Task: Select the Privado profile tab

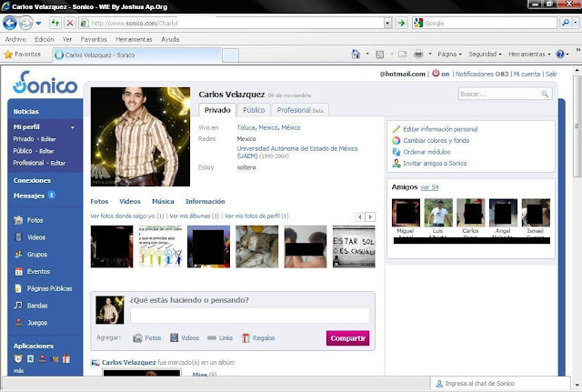Action: pos(217,110)
